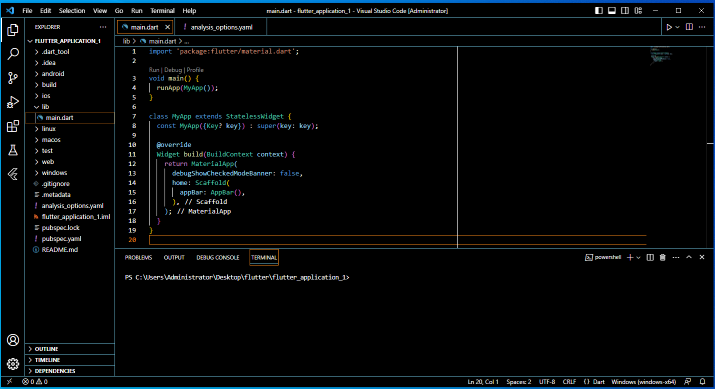Click Windows (windows-x64) device selector
715x389 pixels.
(x=643, y=382)
